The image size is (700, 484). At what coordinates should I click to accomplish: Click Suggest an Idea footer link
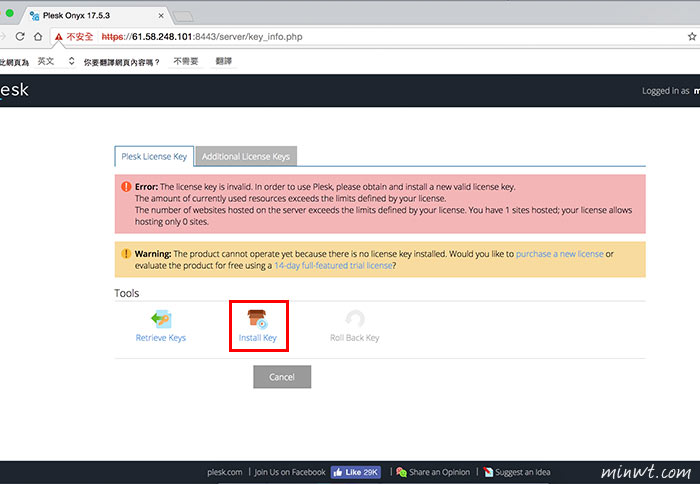pos(517,472)
